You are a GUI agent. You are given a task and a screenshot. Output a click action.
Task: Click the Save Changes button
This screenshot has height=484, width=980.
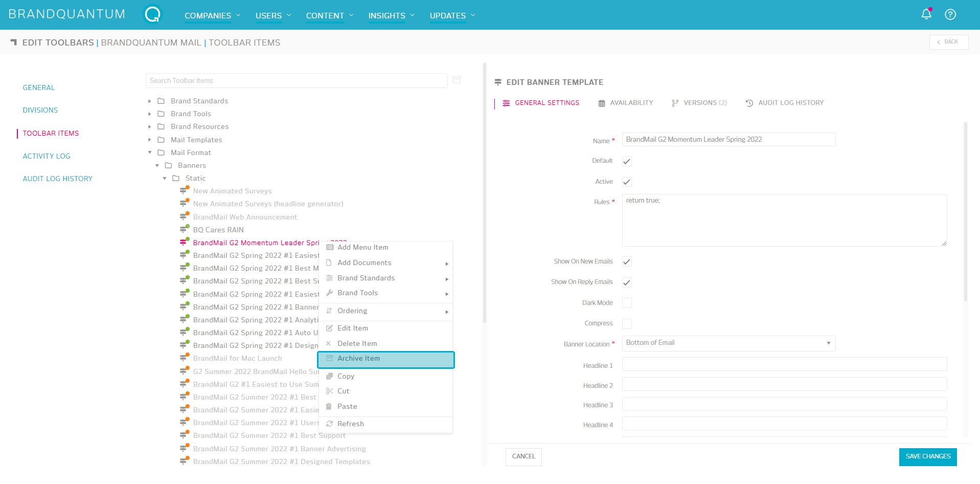(x=928, y=456)
